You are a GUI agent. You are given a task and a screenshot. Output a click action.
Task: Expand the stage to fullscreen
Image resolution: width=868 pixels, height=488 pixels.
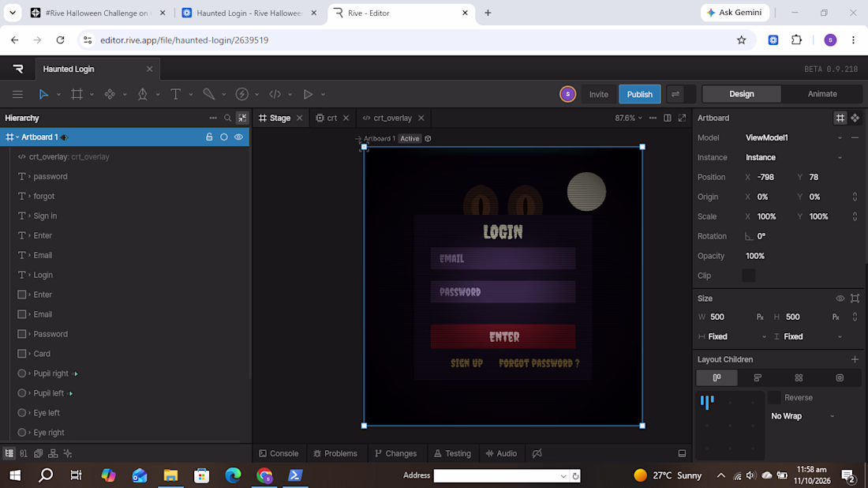(682, 118)
